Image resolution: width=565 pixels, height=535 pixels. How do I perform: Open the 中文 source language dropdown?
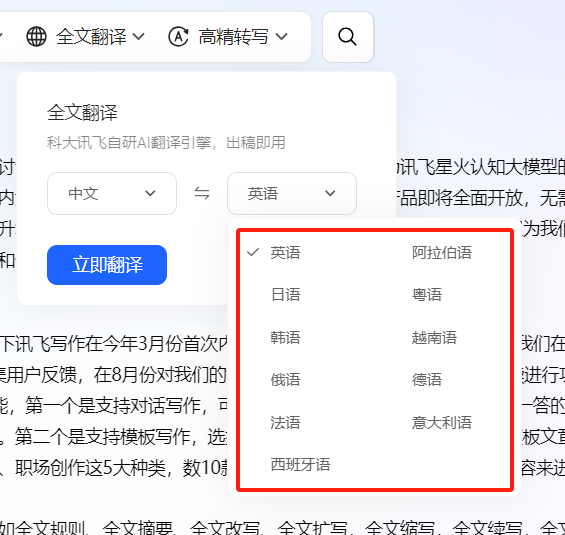click(112, 193)
